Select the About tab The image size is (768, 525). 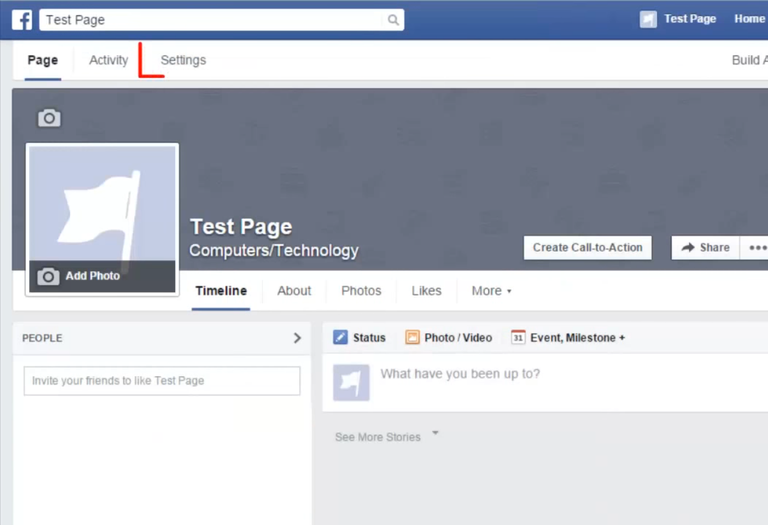294,291
